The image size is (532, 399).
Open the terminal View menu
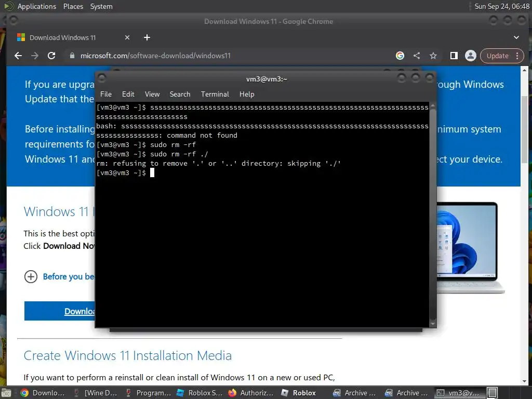tap(152, 94)
